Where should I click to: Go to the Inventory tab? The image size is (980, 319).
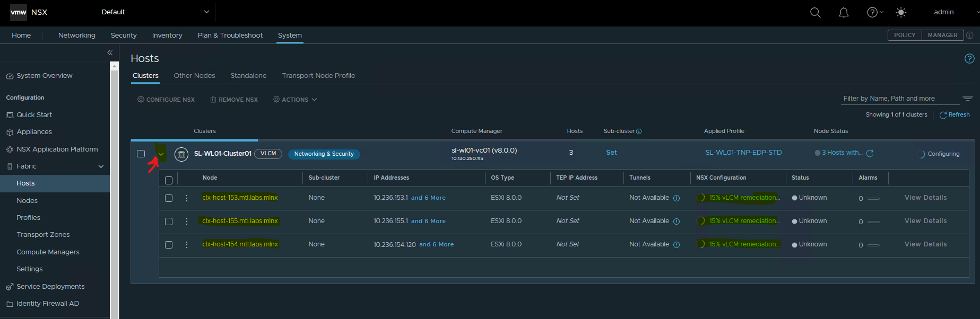click(x=167, y=36)
